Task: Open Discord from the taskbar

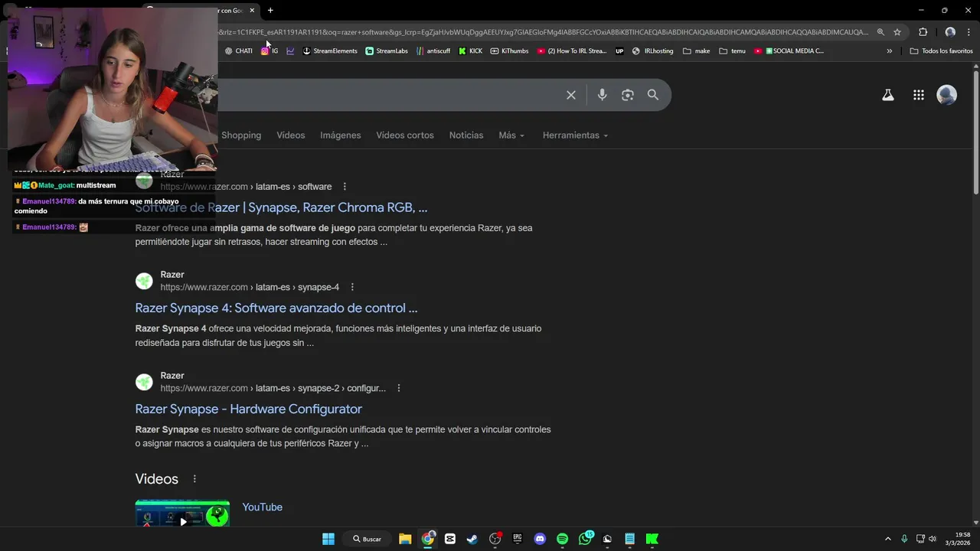Action: pos(540,539)
